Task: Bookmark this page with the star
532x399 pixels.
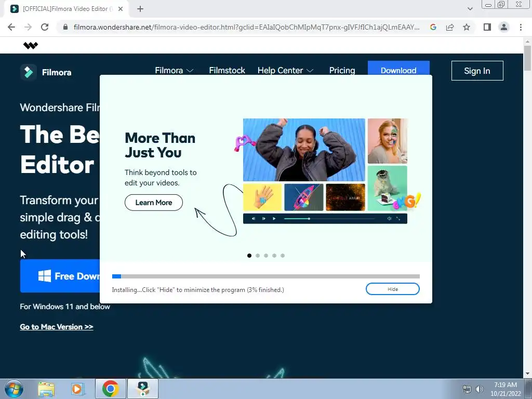Action: point(467,27)
